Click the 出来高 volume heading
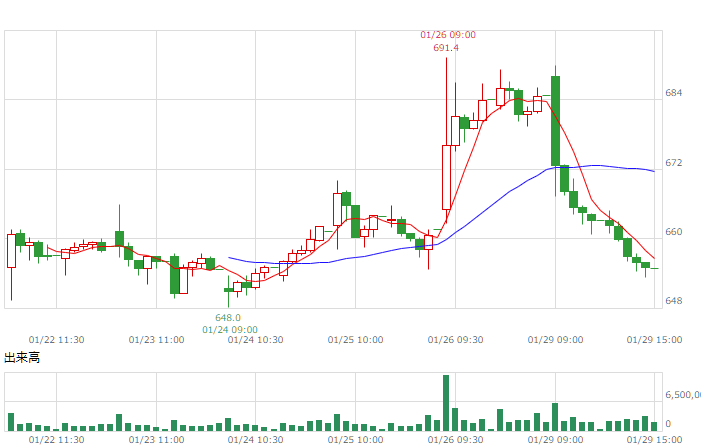Image resolution: width=701 pixels, height=445 pixels. 22,357
